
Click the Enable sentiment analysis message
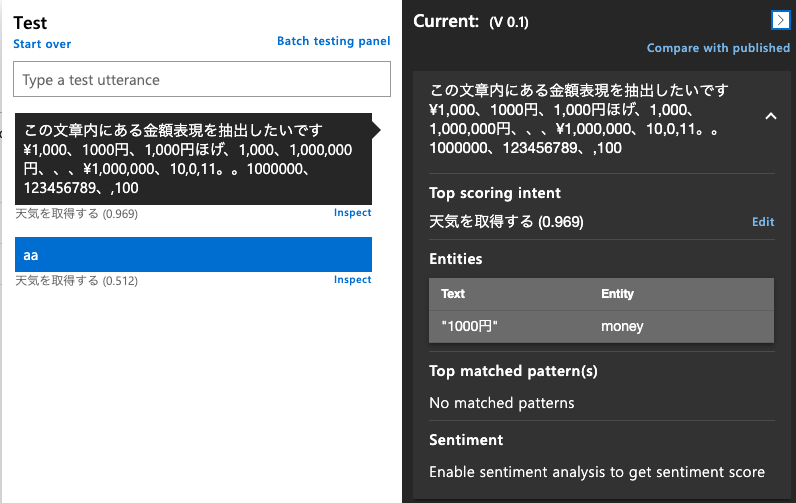click(597, 472)
